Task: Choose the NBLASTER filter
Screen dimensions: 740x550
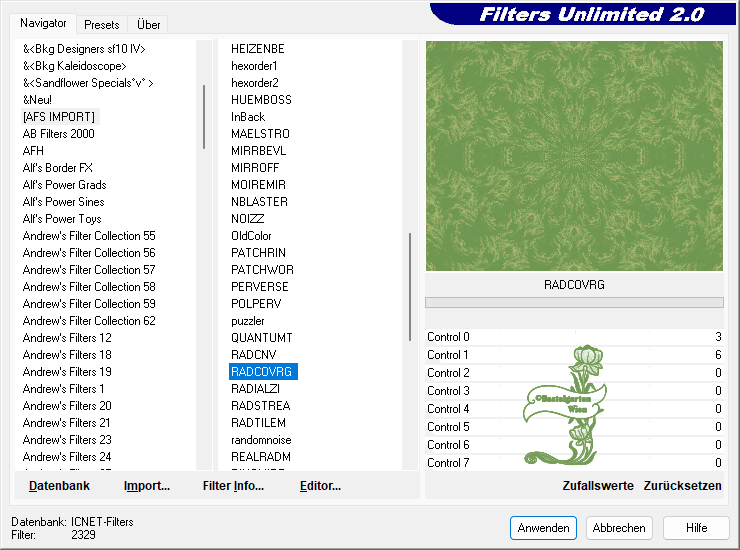Action: (x=260, y=202)
